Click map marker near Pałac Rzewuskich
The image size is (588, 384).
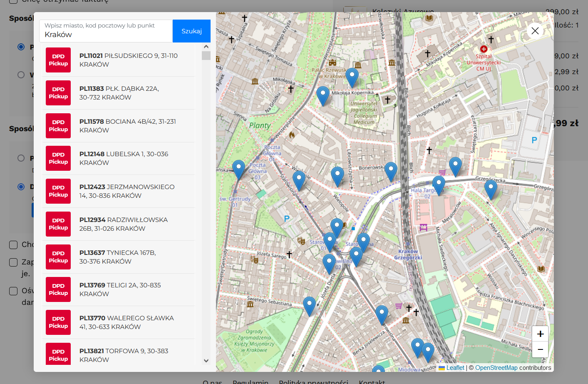click(x=352, y=77)
